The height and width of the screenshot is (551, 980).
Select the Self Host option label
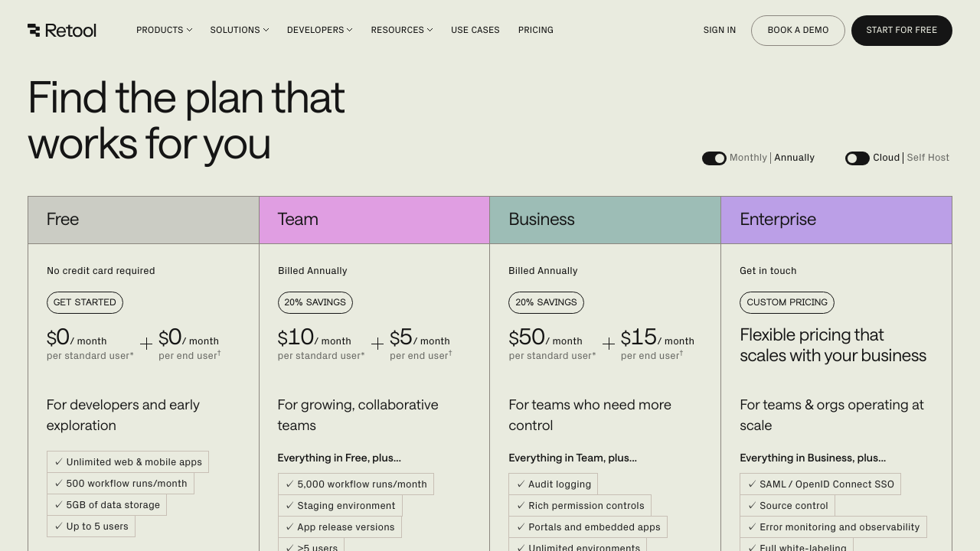tap(928, 158)
